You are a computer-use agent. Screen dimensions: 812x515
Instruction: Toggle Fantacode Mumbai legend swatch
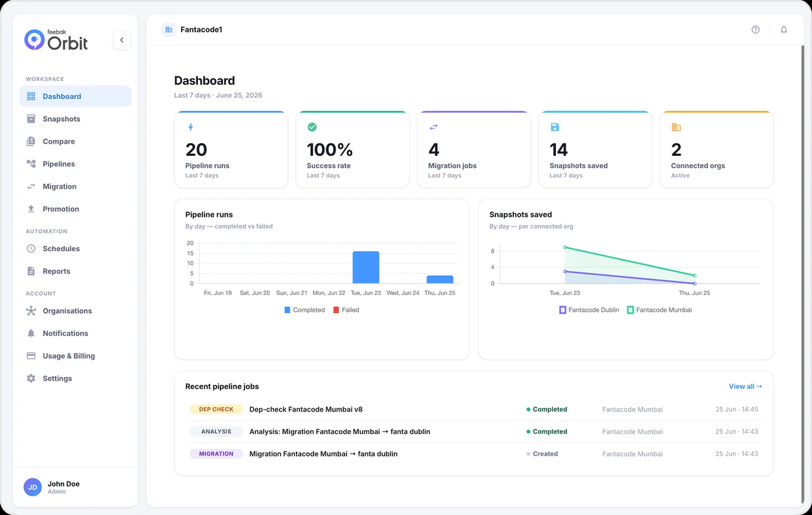630,310
